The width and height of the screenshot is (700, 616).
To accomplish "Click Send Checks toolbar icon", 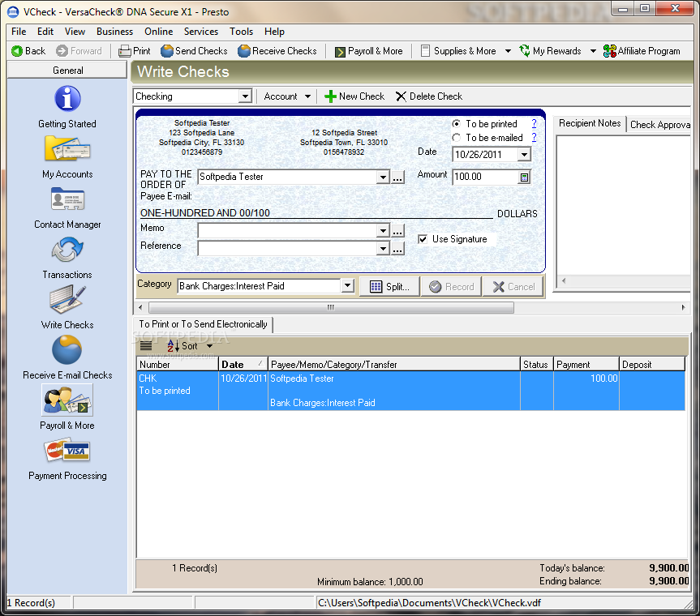I will (x=167, y=51).
